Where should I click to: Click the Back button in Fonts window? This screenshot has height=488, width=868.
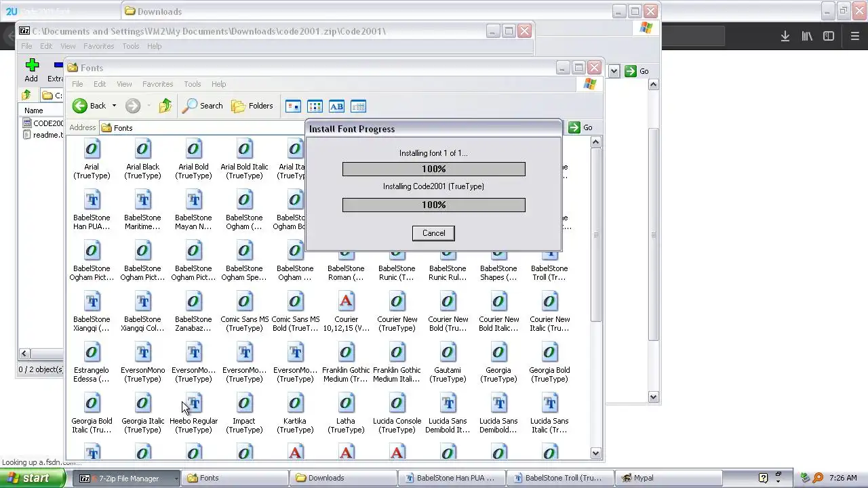pos(90,106)
